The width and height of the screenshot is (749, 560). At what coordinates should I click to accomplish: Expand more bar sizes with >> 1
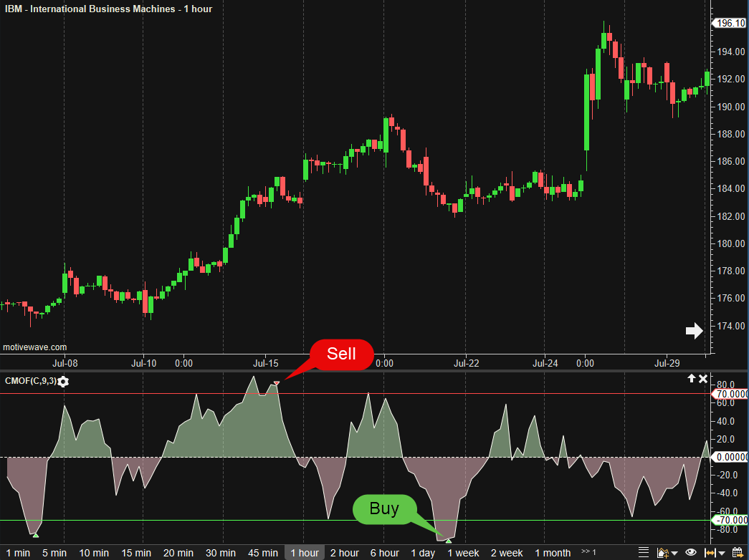(588, 552)
